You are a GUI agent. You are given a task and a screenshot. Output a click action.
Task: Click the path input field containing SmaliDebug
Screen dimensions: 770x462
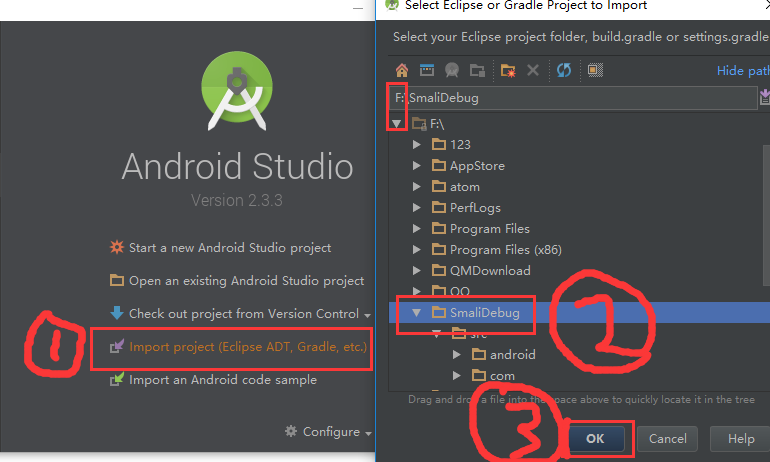coord(573,98)
